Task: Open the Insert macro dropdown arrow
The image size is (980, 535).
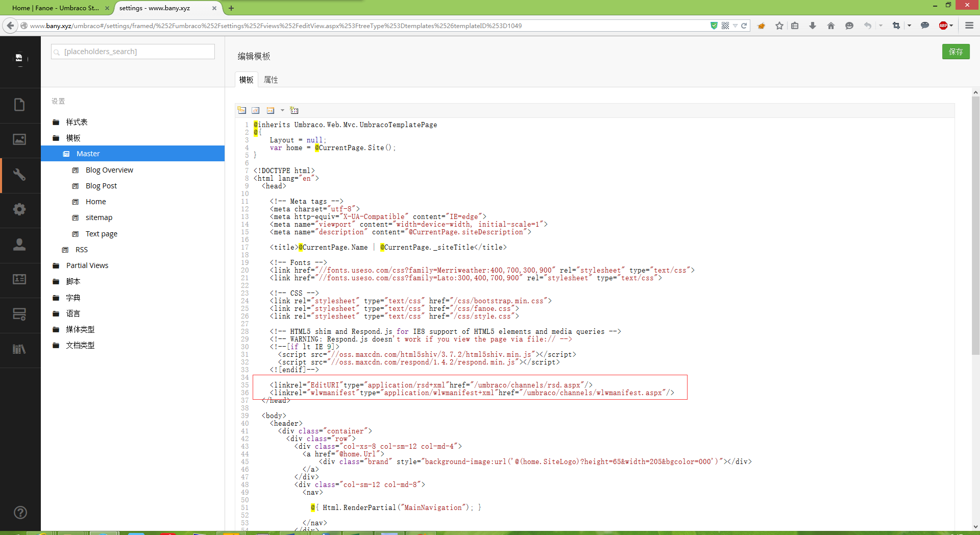Action: click(x=282, y=110)
